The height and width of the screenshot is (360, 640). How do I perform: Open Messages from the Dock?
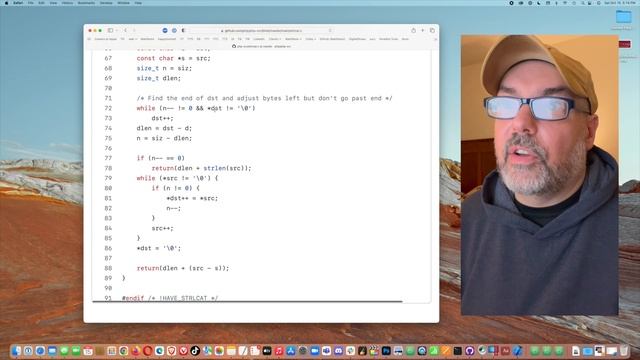coord(64,351)
